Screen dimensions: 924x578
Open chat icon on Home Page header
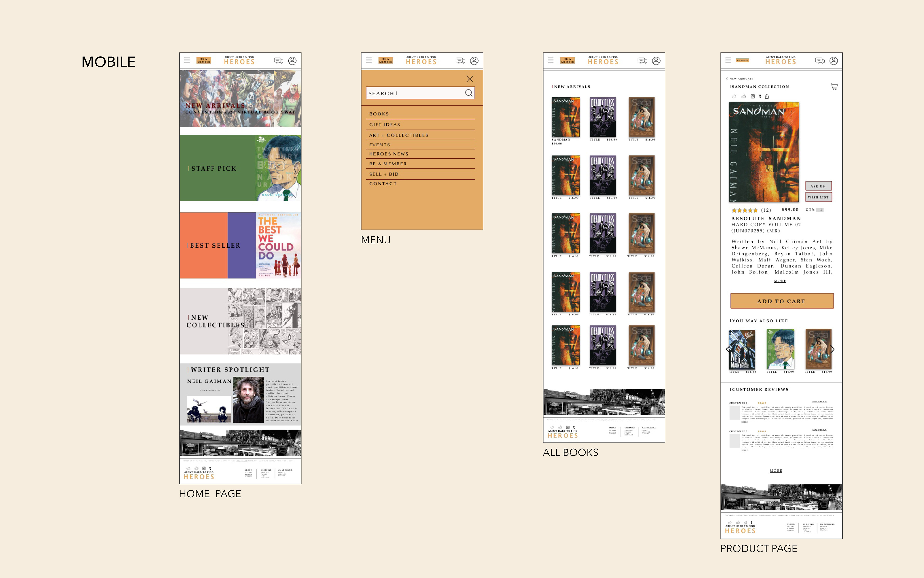pos(278,60)
